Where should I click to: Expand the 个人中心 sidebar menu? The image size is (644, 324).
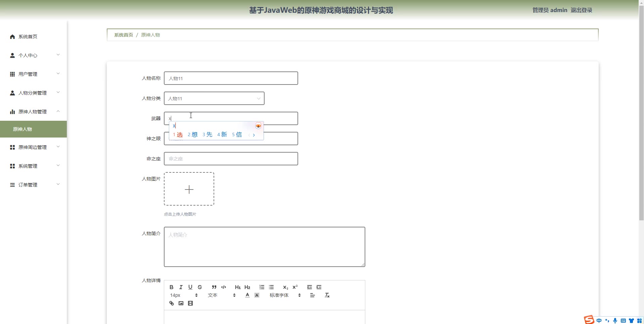(34, 55)
